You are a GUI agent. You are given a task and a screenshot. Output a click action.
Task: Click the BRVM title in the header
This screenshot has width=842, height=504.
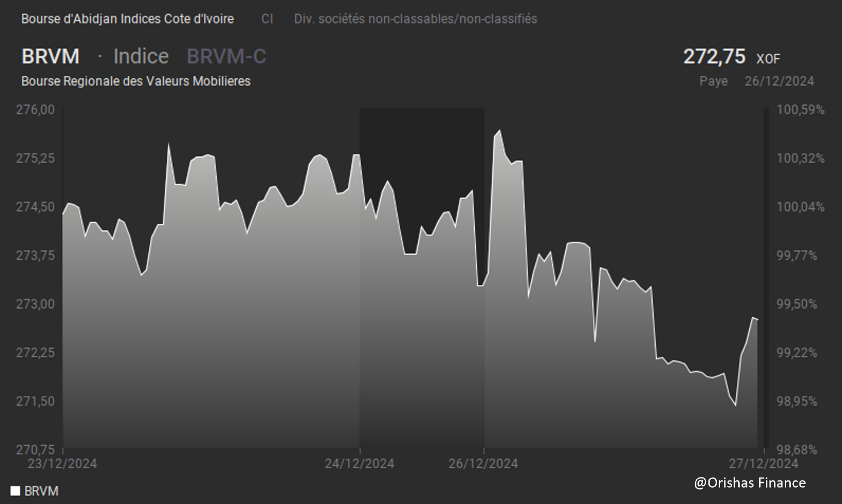(50, 56)
